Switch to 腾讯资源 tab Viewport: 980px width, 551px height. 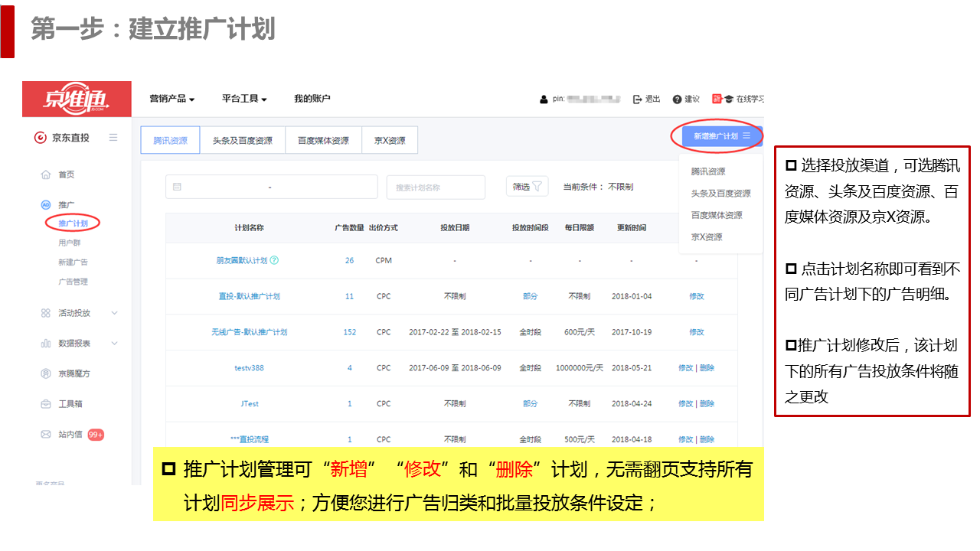[170, 141]
